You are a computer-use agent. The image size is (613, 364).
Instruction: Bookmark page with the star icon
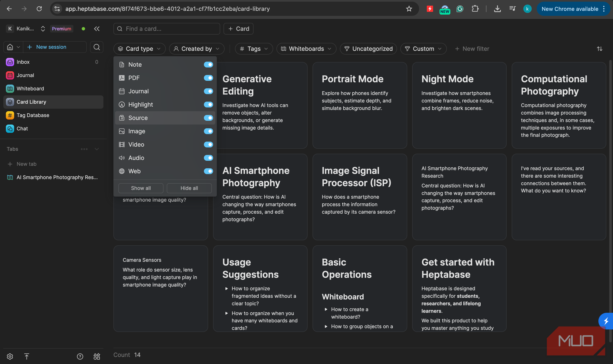(409, 9)
